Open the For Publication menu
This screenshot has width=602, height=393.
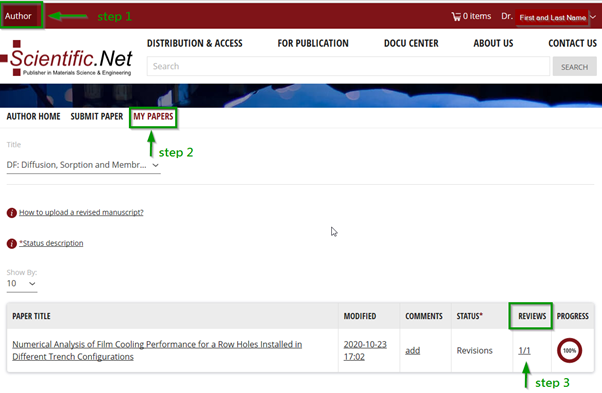click(313, 43)
